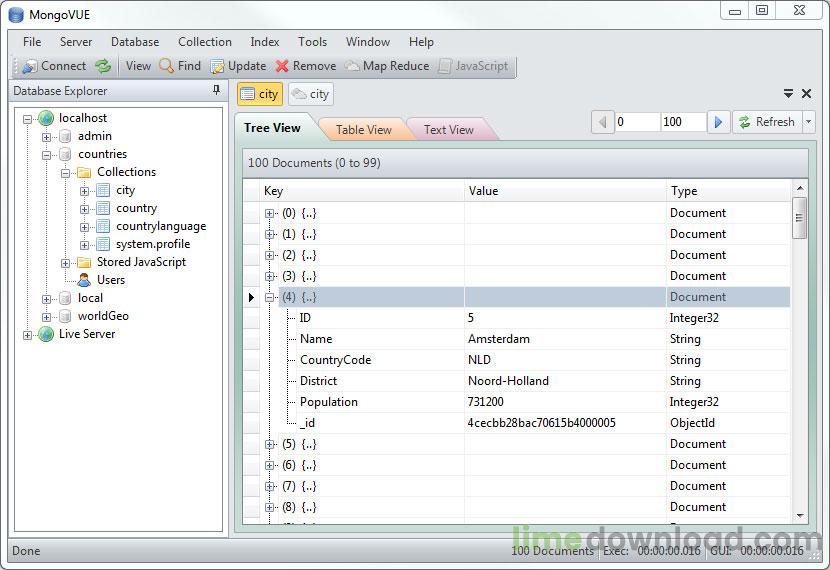Close the active document panel
This screenshot has height=570, width=830.
pyautogui.click(x=806, y=94)
